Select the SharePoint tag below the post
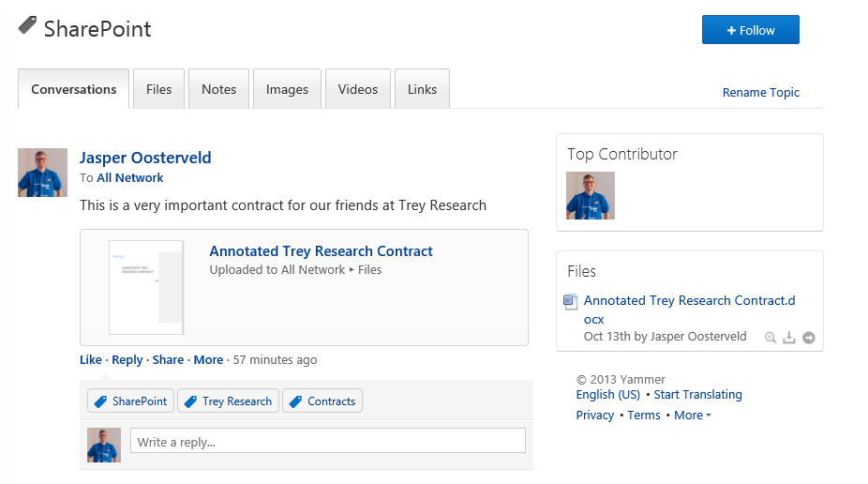 pos(131,401)
